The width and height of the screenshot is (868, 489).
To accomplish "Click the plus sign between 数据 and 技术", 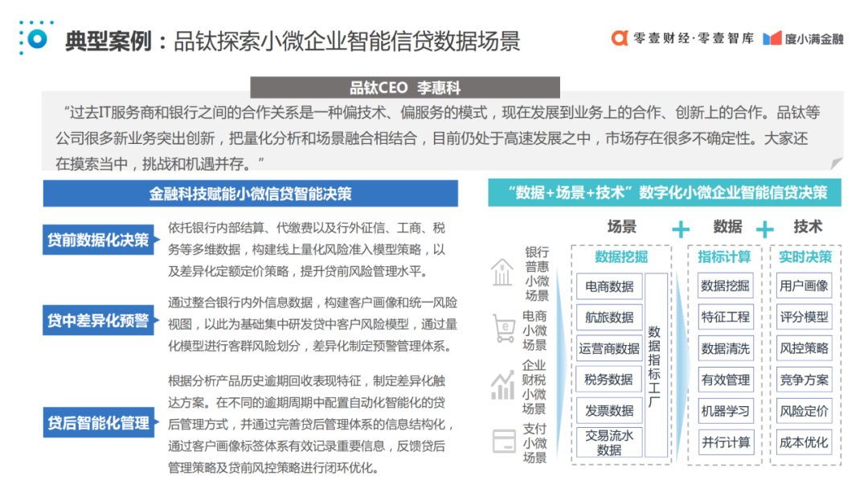I will coord(764,228).
